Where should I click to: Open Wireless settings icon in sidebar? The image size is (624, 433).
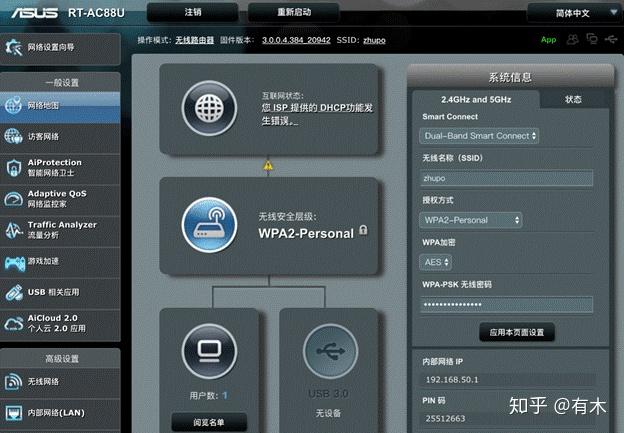coord(14,381)
